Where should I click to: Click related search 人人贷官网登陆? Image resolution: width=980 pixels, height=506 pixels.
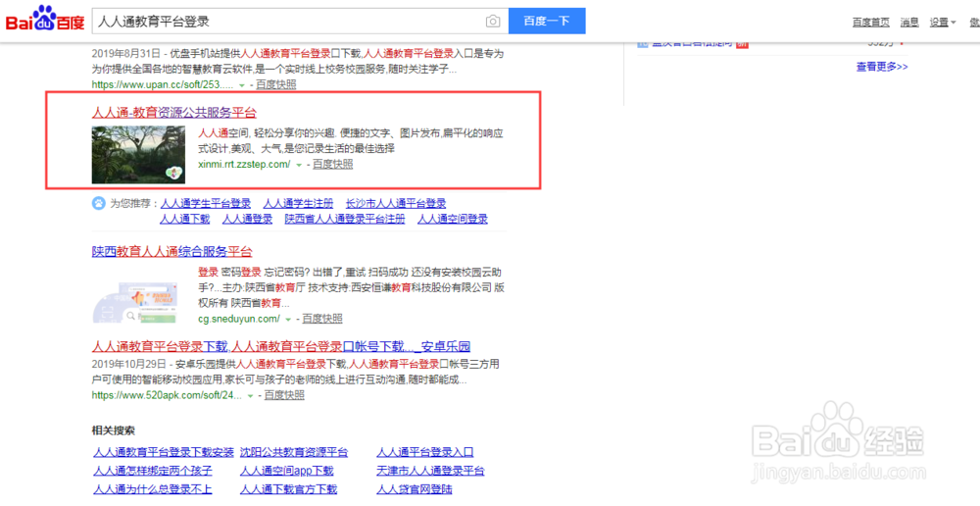click(415, 489)
